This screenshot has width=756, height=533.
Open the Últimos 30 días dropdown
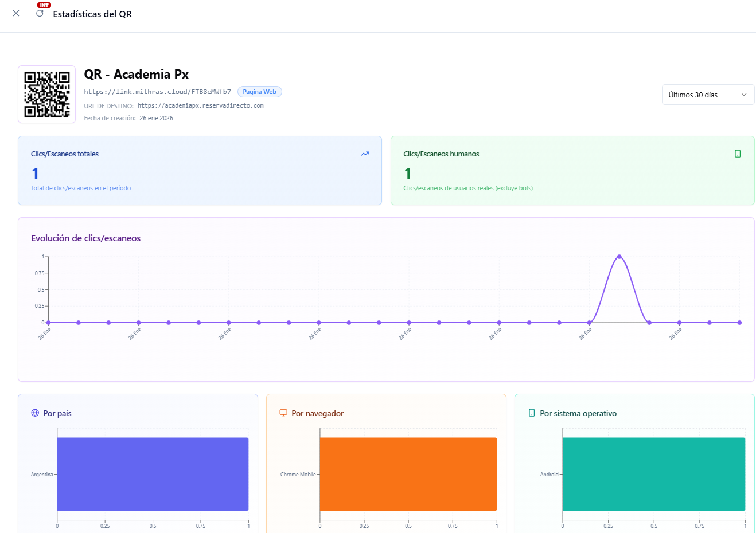point(707,95)
